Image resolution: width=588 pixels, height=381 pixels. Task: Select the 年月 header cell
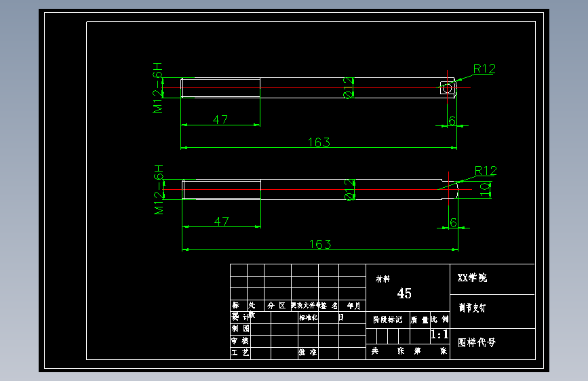click(x=353, y=306)
